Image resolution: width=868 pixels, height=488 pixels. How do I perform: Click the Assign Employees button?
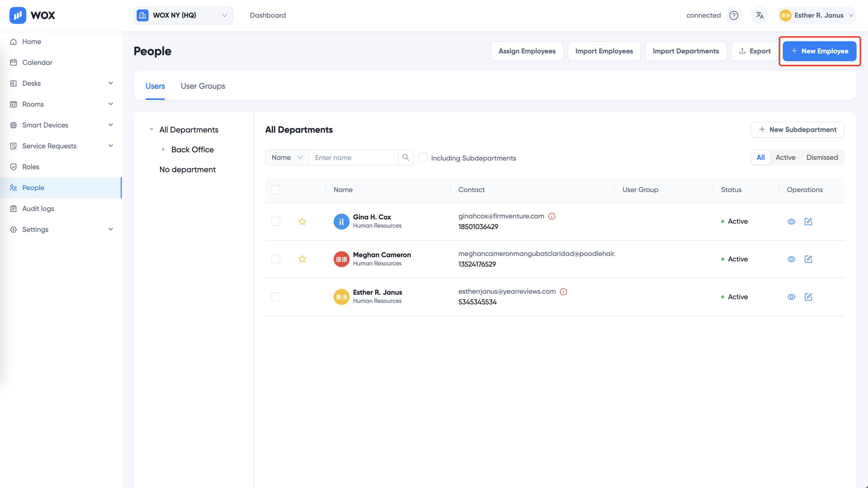tap(527, 51)
